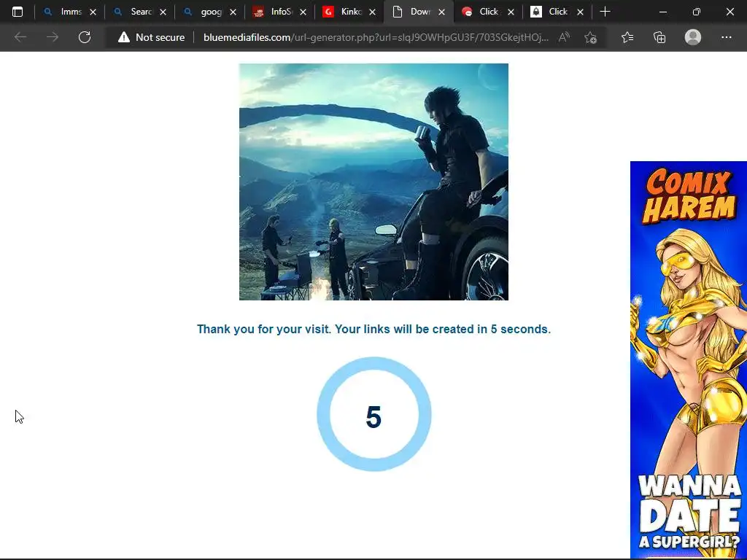The width and height of the screenshot is (747, 560).
Task: Close the first Click tab with red icon
Action: (511, 12)
